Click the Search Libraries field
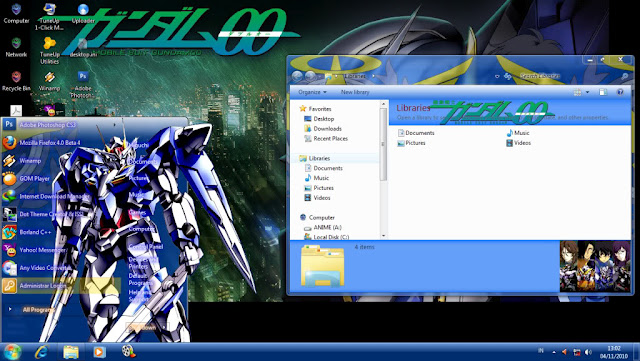 567,76
